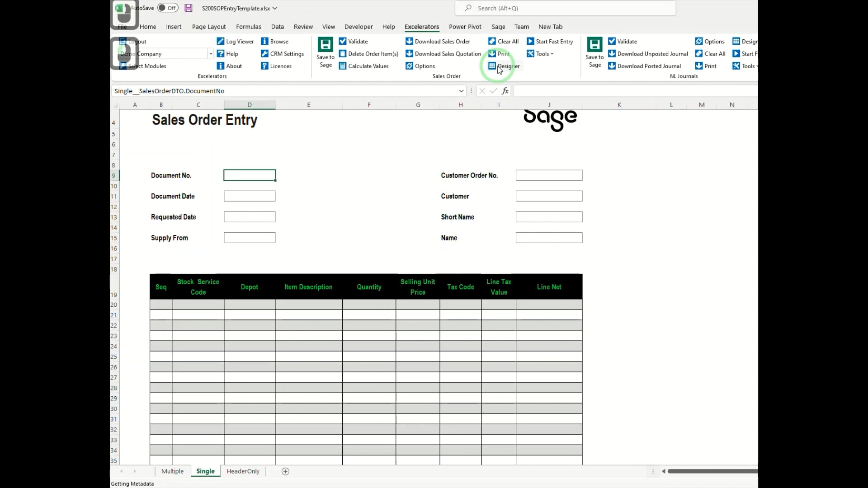Screen dimensions: 868x488
Task: Open the file name dropdown in title bar
Action: tap(275, 8)
